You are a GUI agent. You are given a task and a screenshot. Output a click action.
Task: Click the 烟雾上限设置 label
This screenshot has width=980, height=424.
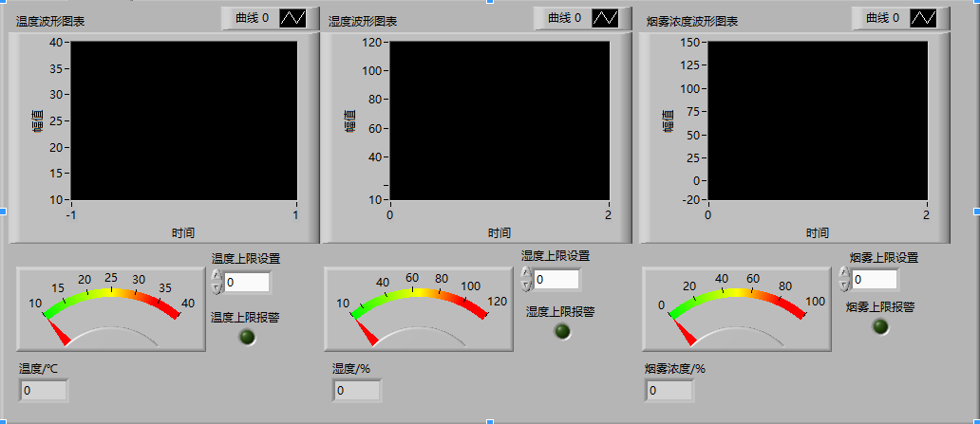(884, 258)
